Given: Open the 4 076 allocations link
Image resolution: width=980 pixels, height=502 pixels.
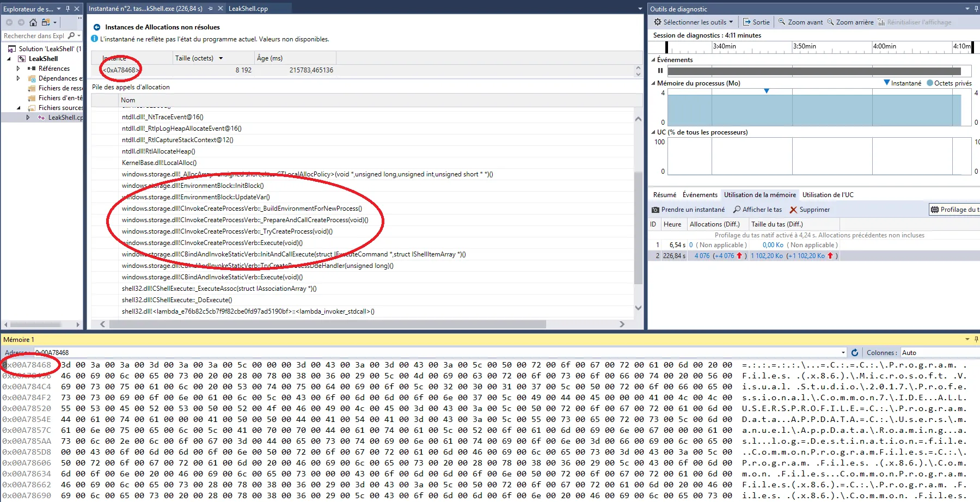Looking at the screenshot, I should click(702, 256).
